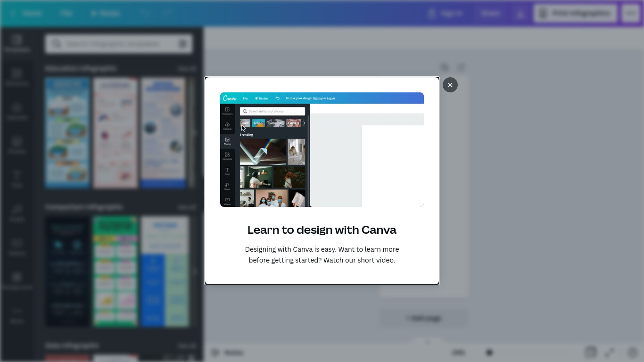Open the Videos panel in the sidebar

pyautogui.click(x=17, y=247)
